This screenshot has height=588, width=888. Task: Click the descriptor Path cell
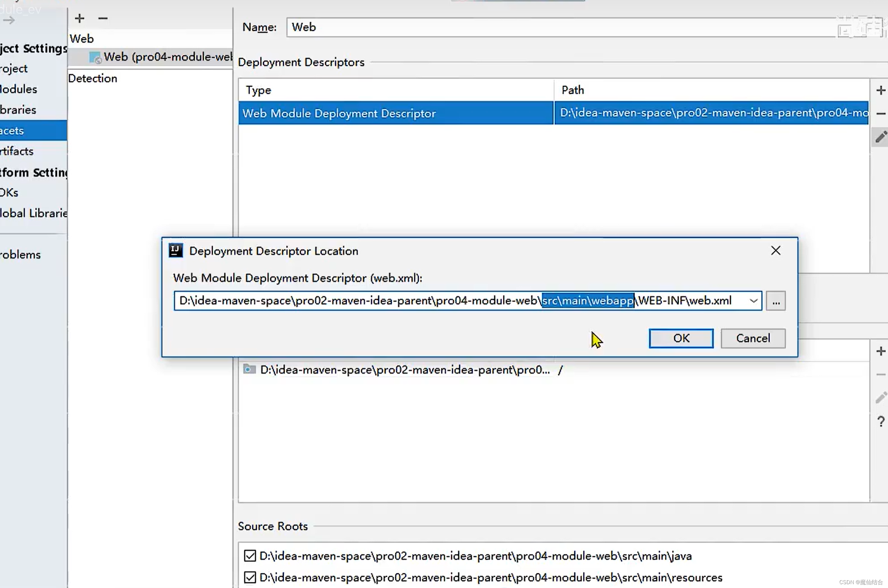(x=711, y=113)
